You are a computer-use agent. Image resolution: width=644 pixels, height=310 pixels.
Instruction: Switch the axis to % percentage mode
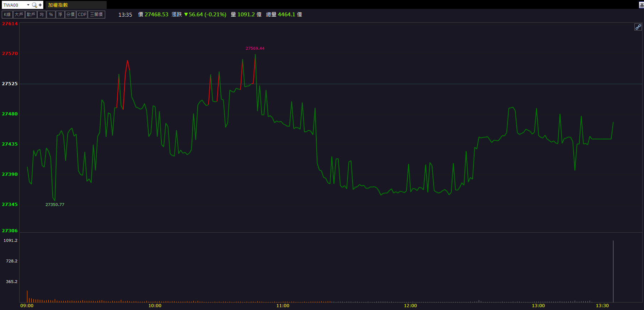[x=51, y=15]
